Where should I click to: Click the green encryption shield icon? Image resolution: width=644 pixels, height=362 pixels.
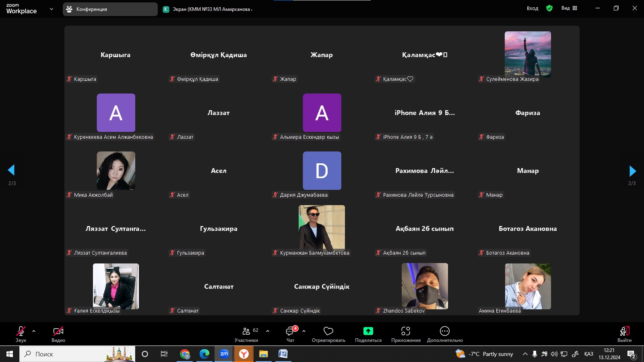click(549, 8)
